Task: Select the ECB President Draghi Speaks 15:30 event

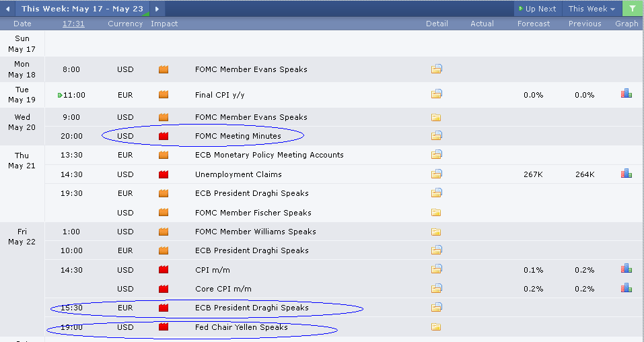Action: (x=252, y=308)
